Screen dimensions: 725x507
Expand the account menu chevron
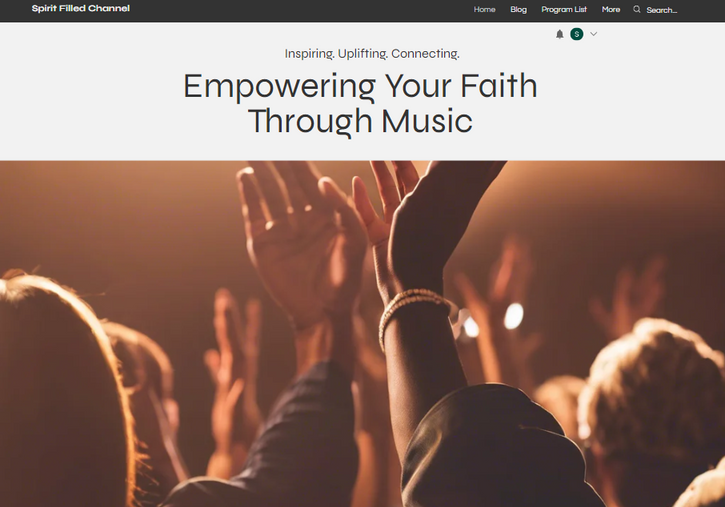[x=594, y=34]
